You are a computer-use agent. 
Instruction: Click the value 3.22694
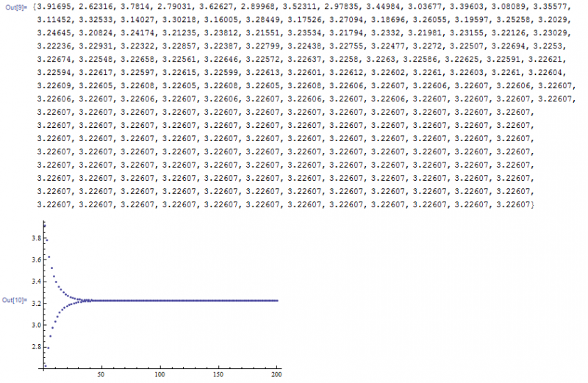tap(508, 46)
